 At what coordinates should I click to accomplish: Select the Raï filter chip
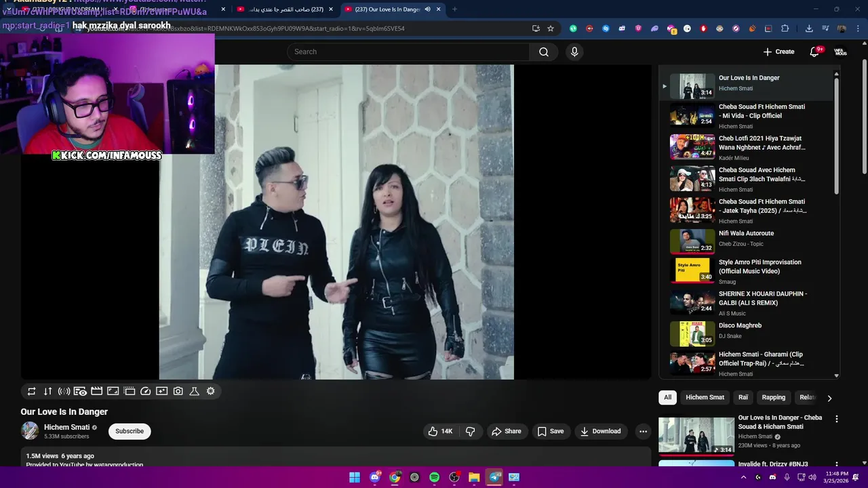pyautogui.click(x=743, y=397)
